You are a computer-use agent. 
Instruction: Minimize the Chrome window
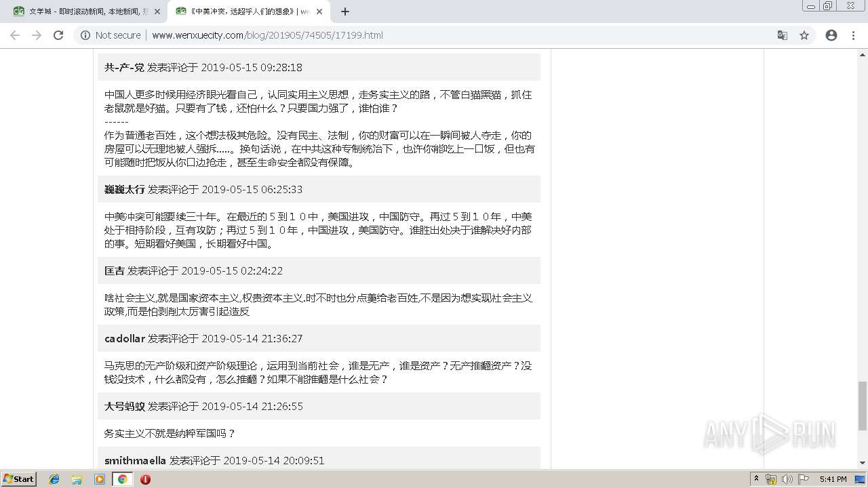(x=810, y=6)
